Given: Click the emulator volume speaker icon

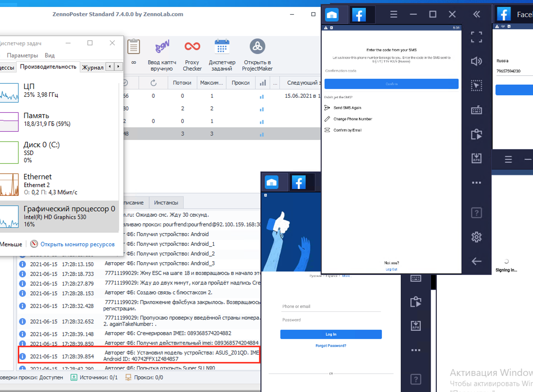Looking at the screenshot, I should pos(476,61).
